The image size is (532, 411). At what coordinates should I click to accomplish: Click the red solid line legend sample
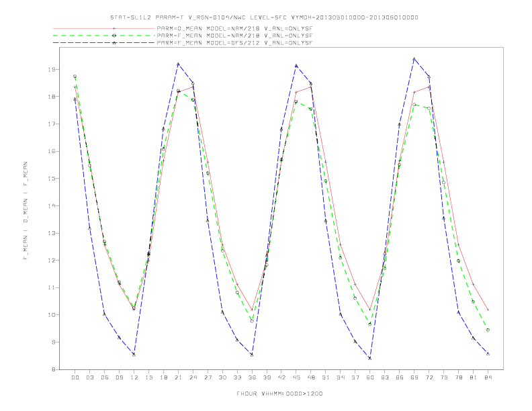tap(104, 28)
